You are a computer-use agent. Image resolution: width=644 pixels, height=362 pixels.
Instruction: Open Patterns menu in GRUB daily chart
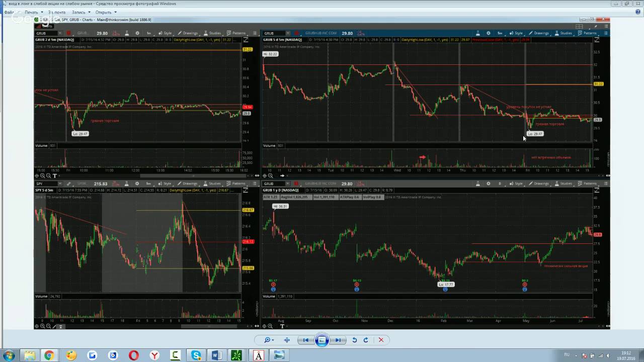pos(587,184)
